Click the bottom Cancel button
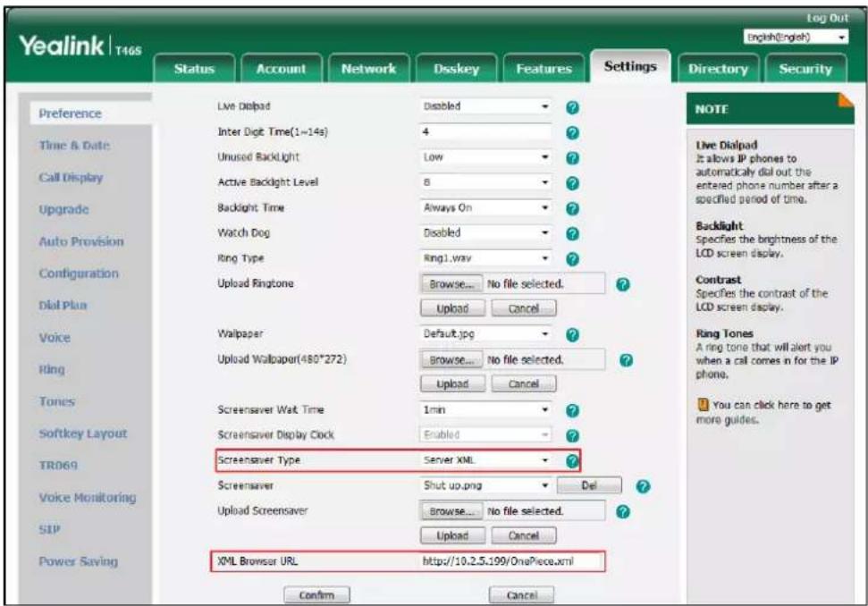This screenshot has width=868, height=606. [x=521, y=595]
